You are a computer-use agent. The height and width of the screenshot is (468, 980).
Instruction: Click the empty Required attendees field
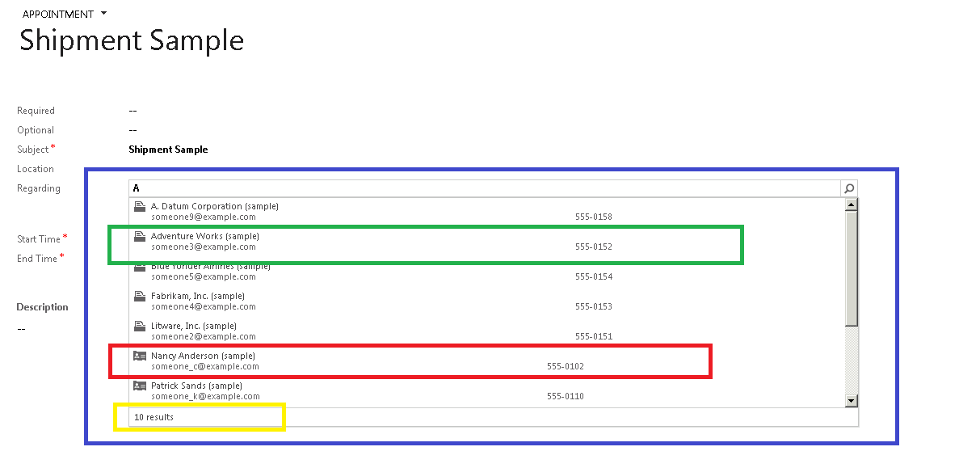pos(133,111)
